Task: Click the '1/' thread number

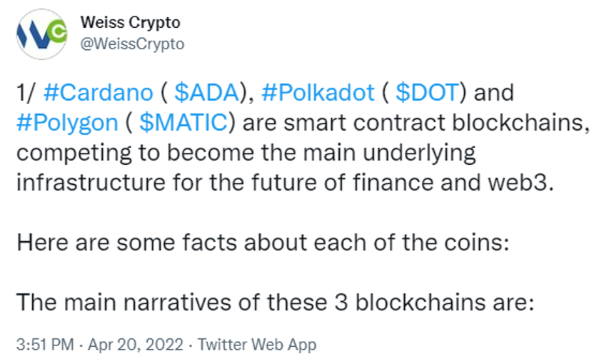Action: (26, 93)
